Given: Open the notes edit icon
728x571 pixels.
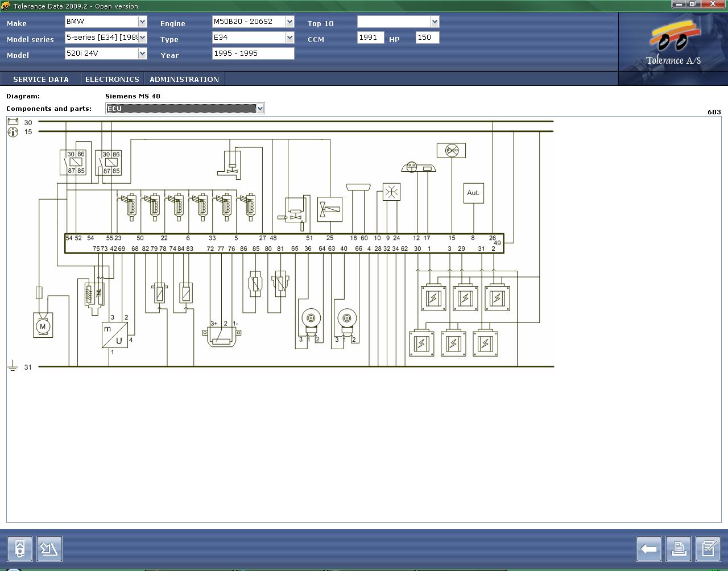Looking at the screenshot, I should coord(709,549).
